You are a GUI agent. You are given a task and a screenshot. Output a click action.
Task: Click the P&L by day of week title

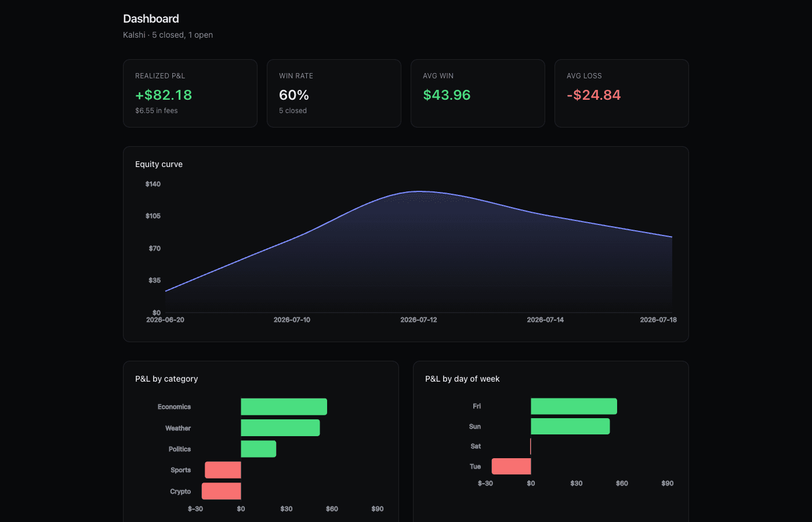click(x=462, y=379)
